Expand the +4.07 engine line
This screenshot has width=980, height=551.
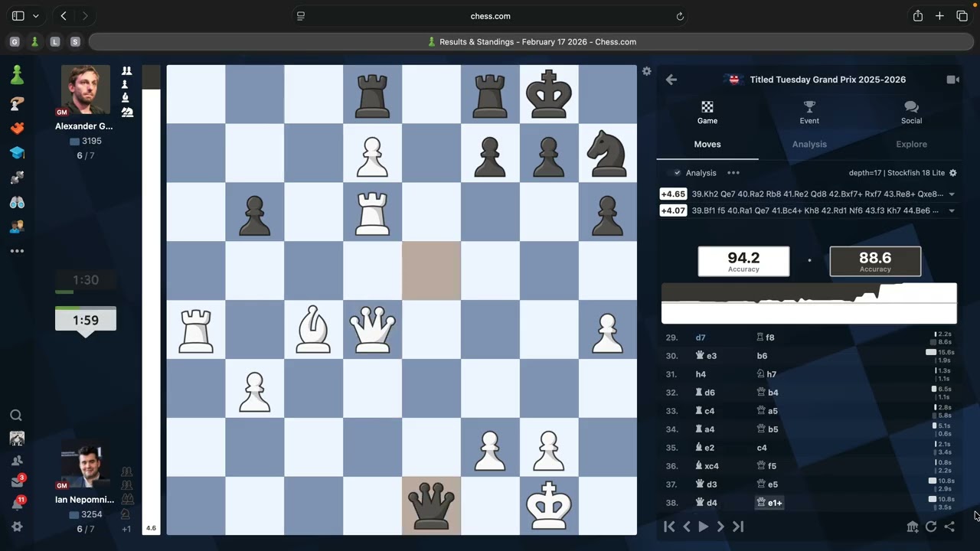point(952,211)
